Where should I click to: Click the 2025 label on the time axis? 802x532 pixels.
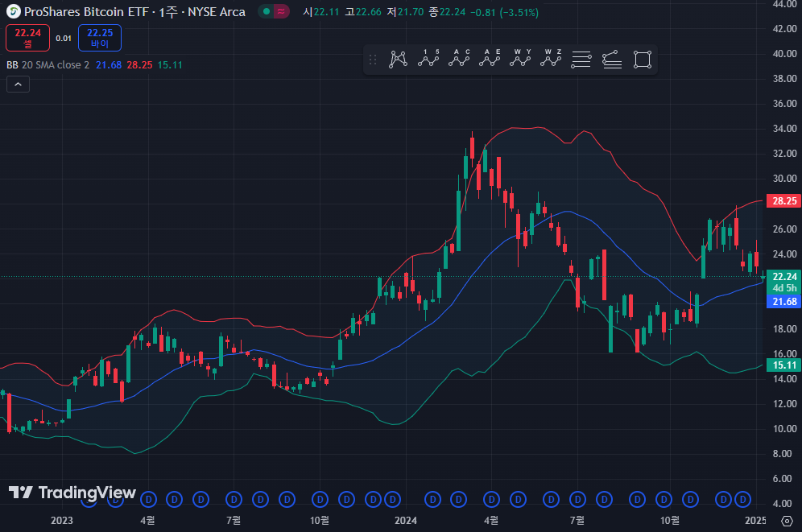pyautogui.click(x=755, y=520)
